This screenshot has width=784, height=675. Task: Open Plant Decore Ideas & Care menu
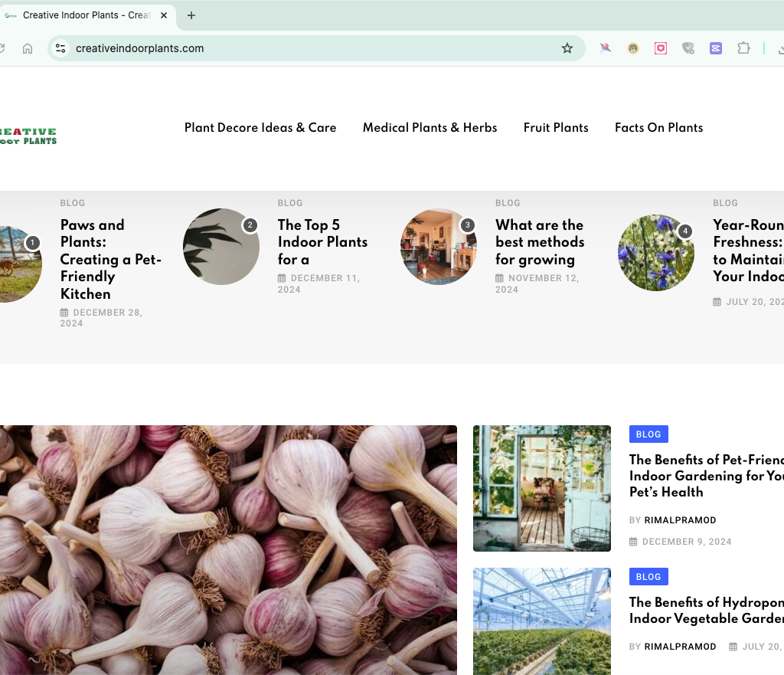[x=260, y=128]
